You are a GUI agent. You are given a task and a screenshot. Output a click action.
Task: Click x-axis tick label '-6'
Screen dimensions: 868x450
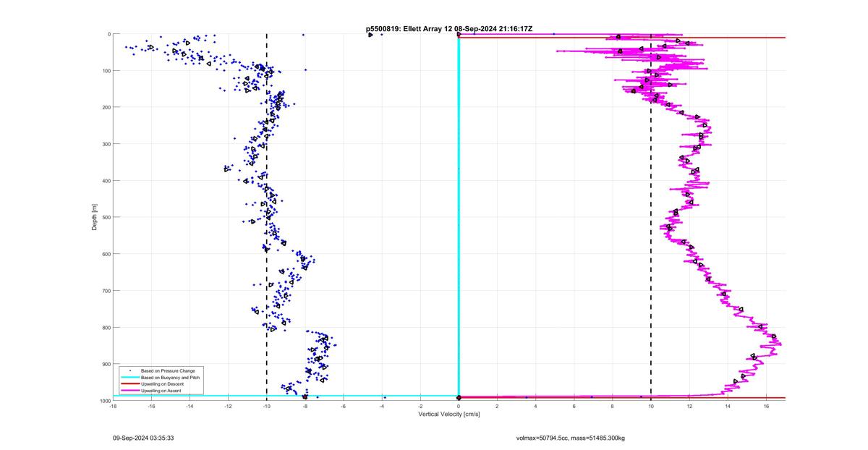(x=343, y=407)
